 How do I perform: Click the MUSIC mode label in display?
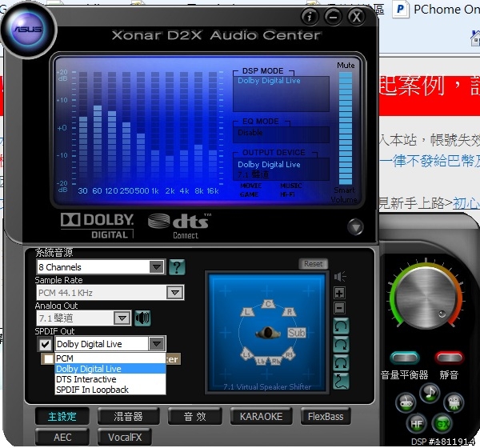(x=291, y=186)
